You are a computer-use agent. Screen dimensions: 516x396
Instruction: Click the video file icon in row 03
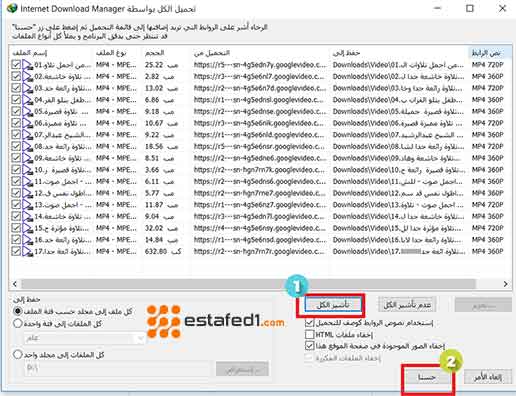[x=28, y=88]
